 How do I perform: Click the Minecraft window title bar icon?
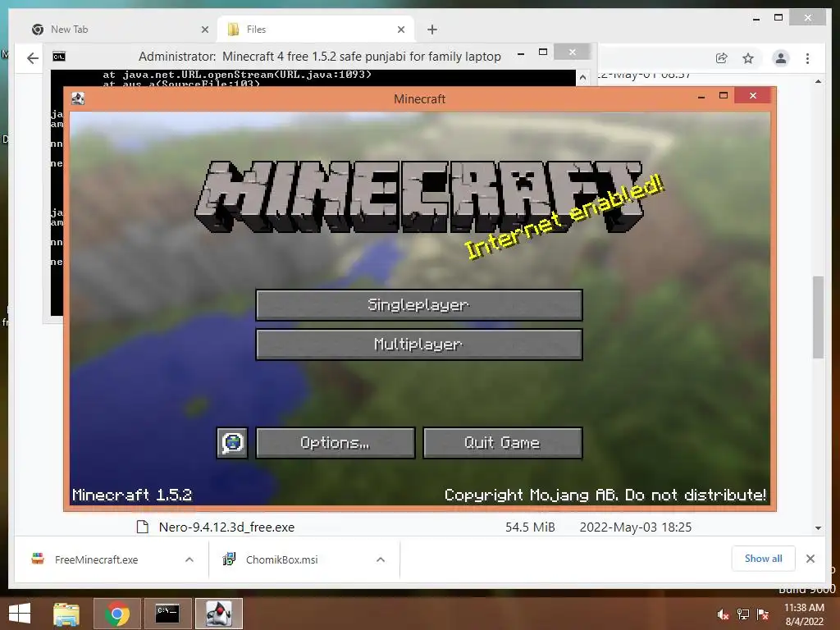click(78, 98)
